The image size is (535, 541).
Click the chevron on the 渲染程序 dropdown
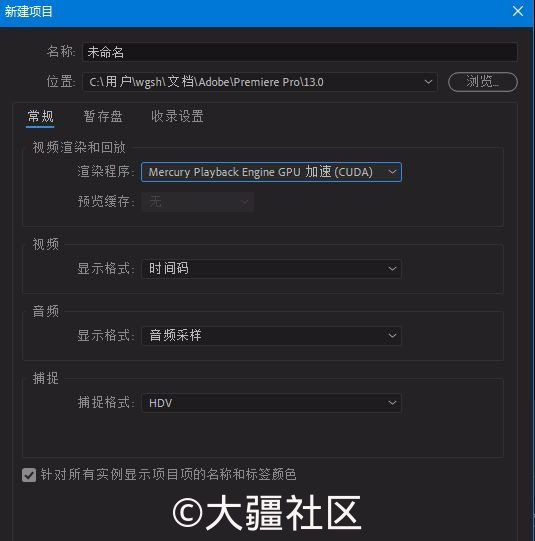click(392, 172)
